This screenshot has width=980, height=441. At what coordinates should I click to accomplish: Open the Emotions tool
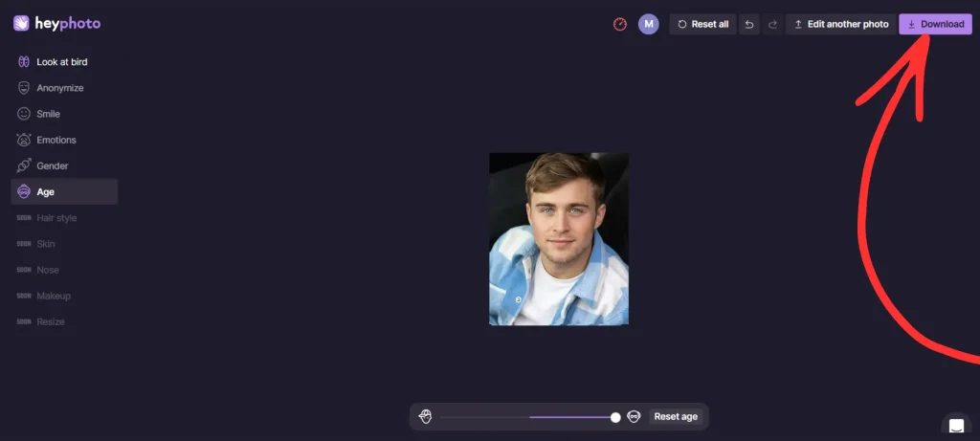tap(64, 140)
